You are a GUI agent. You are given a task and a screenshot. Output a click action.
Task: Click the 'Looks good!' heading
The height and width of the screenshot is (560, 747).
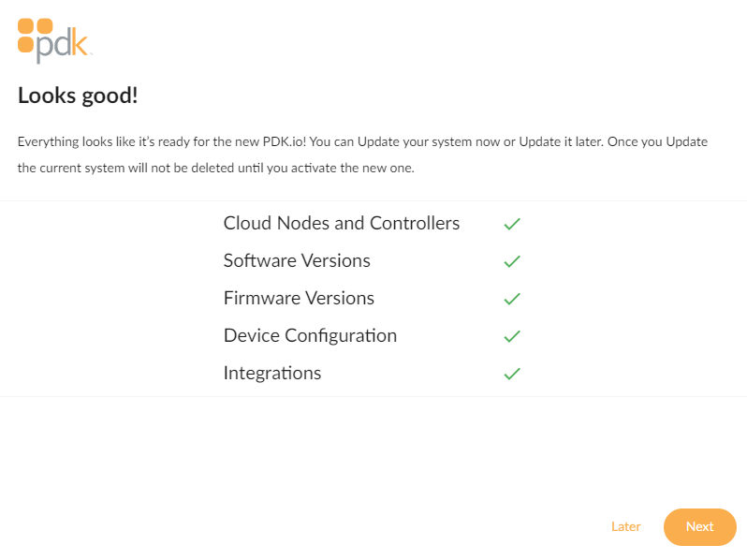pos(78,96)
